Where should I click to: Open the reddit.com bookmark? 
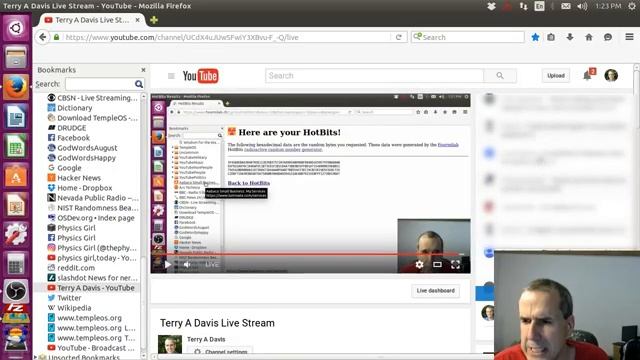[71, 268]
